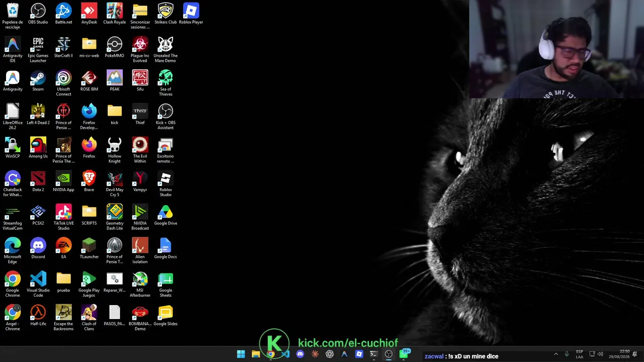Open the Clash of Clans shortcut
Screen dimensions: 644x362
coord(89,318)
